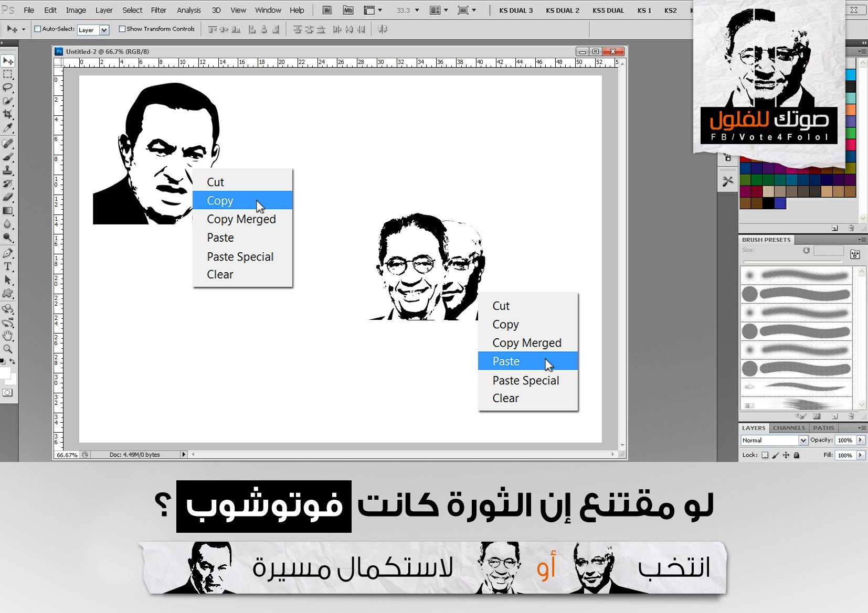Open the Opacity slider arrow
The width and height of the screenshot is (868, 613).
click(x=860, y=440)
